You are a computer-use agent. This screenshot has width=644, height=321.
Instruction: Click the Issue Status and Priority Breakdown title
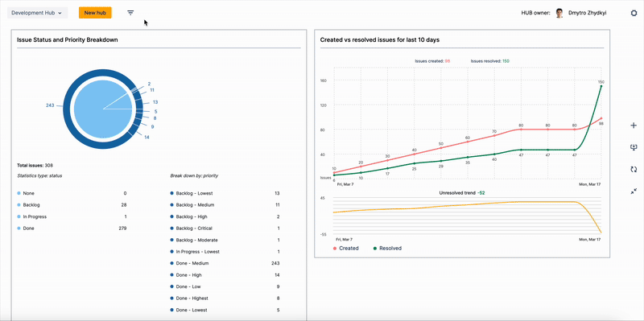tap(68, 39)
